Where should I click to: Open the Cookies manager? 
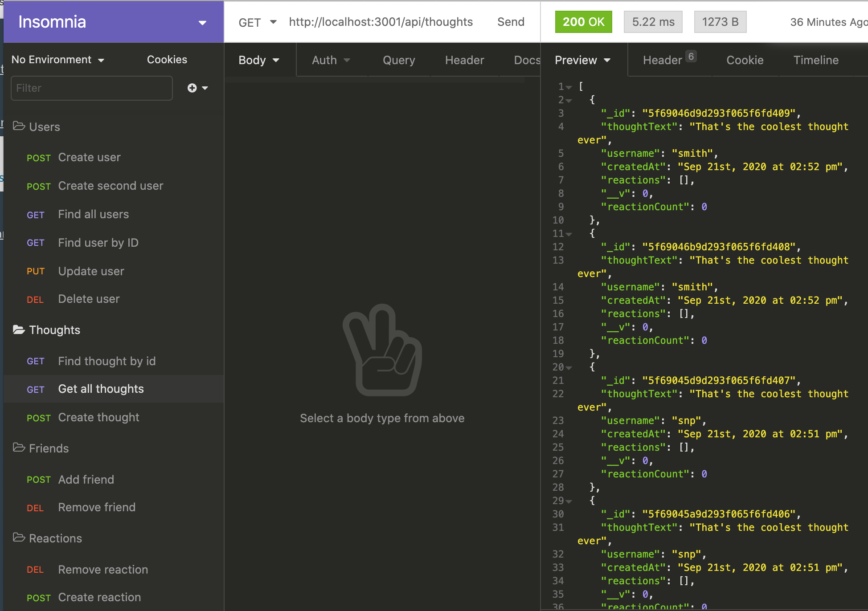click(x=167, y=60)
